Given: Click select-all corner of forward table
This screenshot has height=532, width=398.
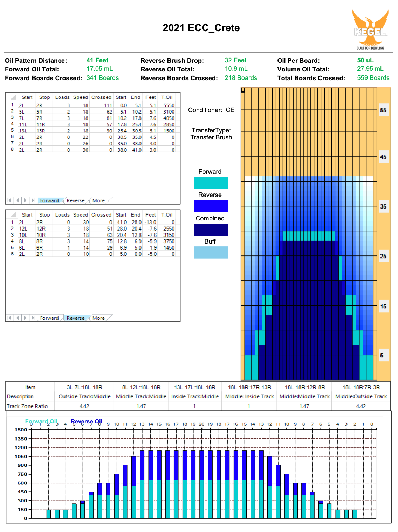Looking at the screenshot, I should (12, 97).
